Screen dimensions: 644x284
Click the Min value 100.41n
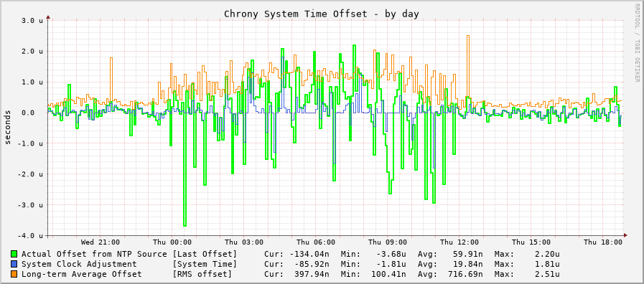pos(389,274)
